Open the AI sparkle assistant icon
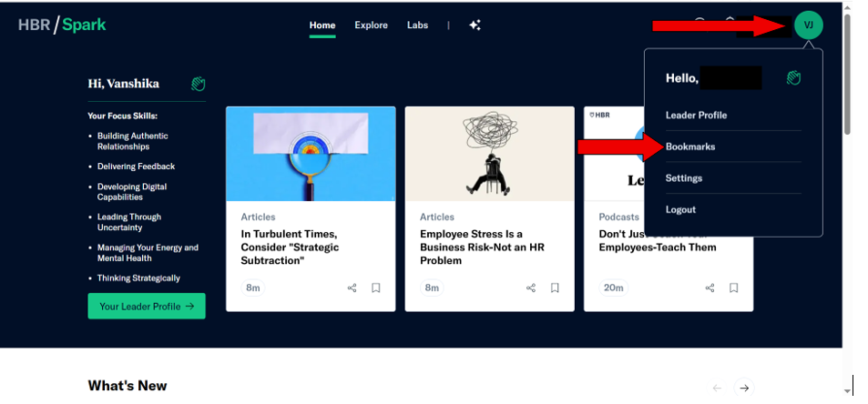Viewport: 868px width, 404px height. point(475,25)
